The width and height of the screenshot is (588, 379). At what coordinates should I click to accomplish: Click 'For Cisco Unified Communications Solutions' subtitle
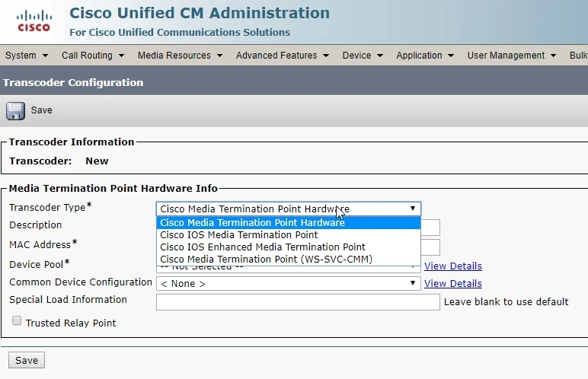click(x=180, y=32)
